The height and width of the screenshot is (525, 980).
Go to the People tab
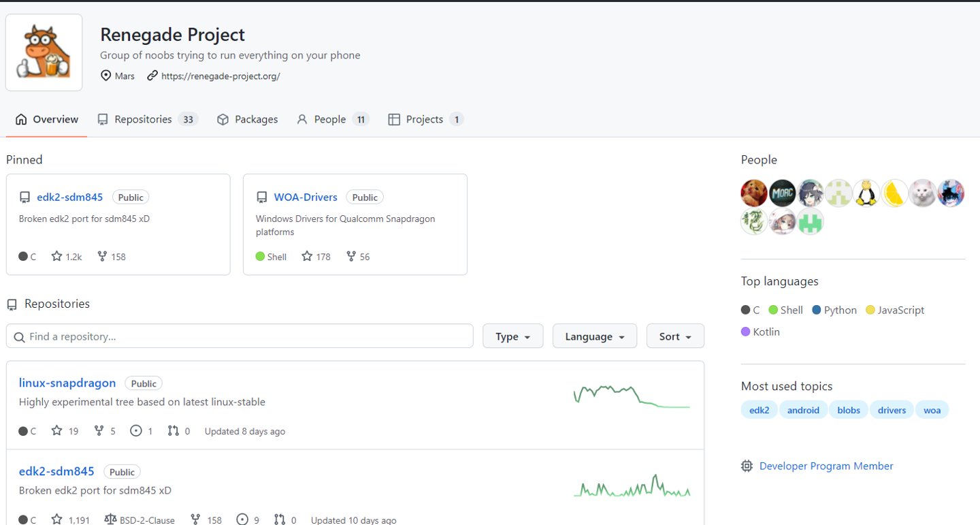[333, 119]
